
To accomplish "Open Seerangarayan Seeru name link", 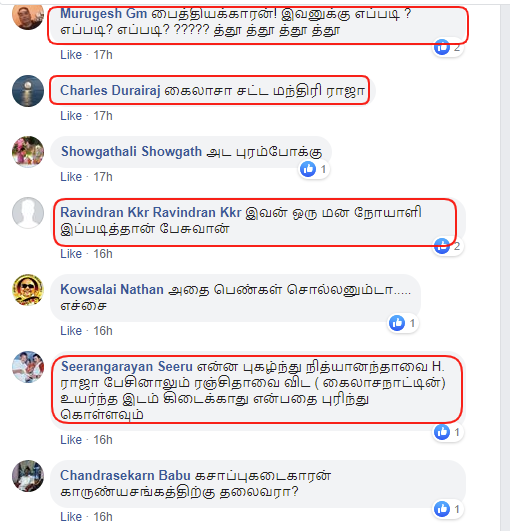I will tap(127, 366).
